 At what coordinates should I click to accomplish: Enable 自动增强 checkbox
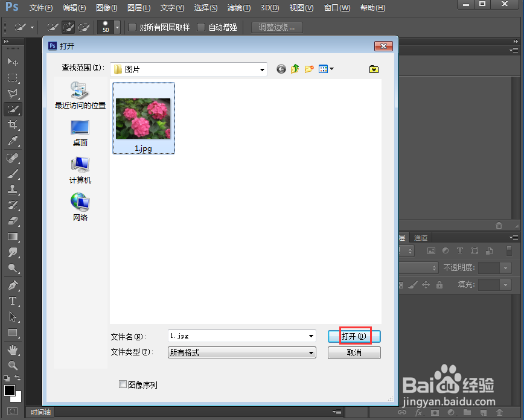pyautogui.click(x=201, y=27)
